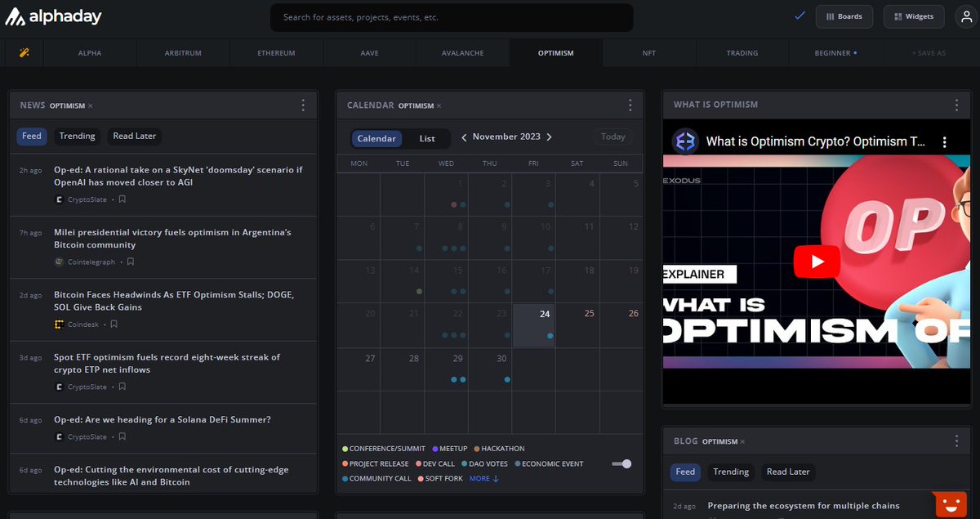Bookmark the Milei presidential victory article
The width and height of the screenshot is (980, 519).
131,262
